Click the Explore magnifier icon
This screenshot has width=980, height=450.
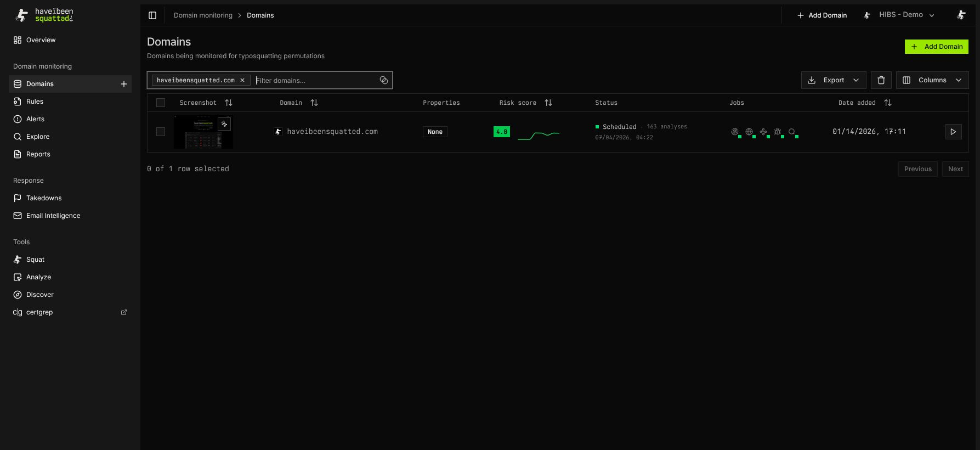[18, 137]
